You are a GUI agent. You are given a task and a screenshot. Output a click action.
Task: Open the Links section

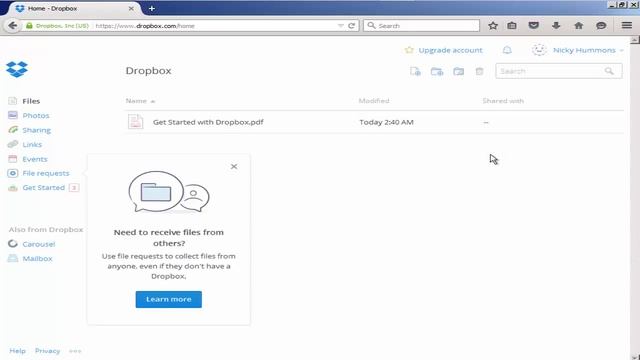(x=32, y=144)
